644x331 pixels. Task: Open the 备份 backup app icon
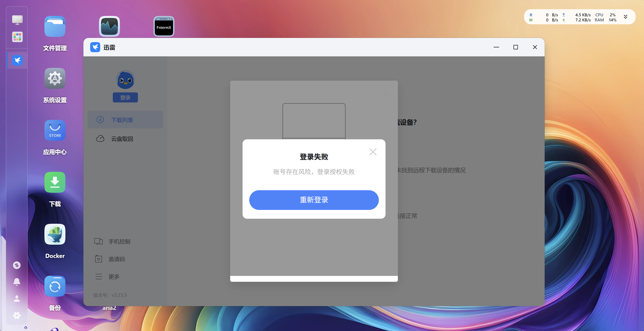55,286
